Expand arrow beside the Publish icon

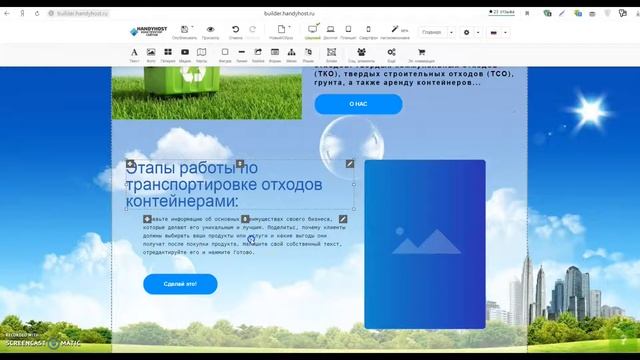192,27
